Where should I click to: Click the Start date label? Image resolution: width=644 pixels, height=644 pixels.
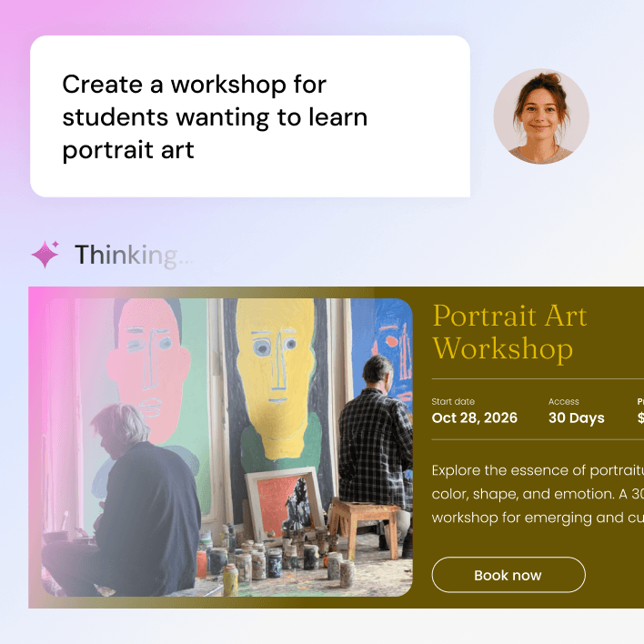coord(453,401)
